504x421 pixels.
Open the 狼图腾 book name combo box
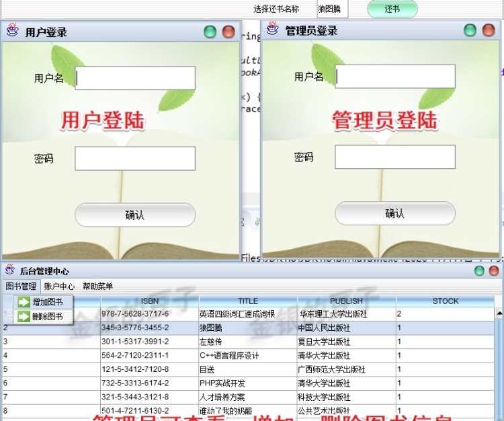[x=333, y=9]
